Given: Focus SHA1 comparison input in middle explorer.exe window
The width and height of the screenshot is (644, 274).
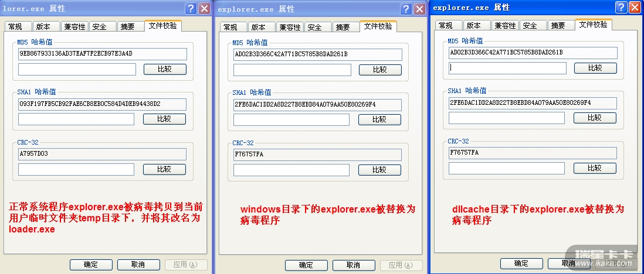Looking at the screenshot, I should pyautogui.click(x=292, y=120).
